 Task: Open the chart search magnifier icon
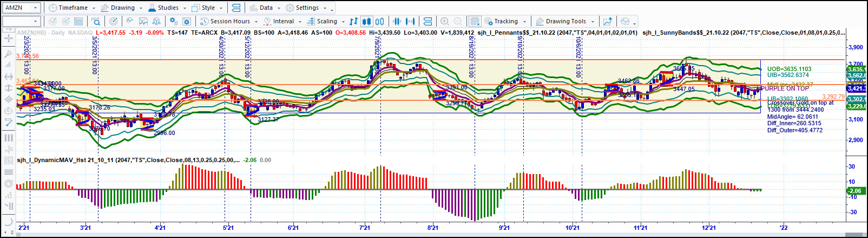click(96, 21)
